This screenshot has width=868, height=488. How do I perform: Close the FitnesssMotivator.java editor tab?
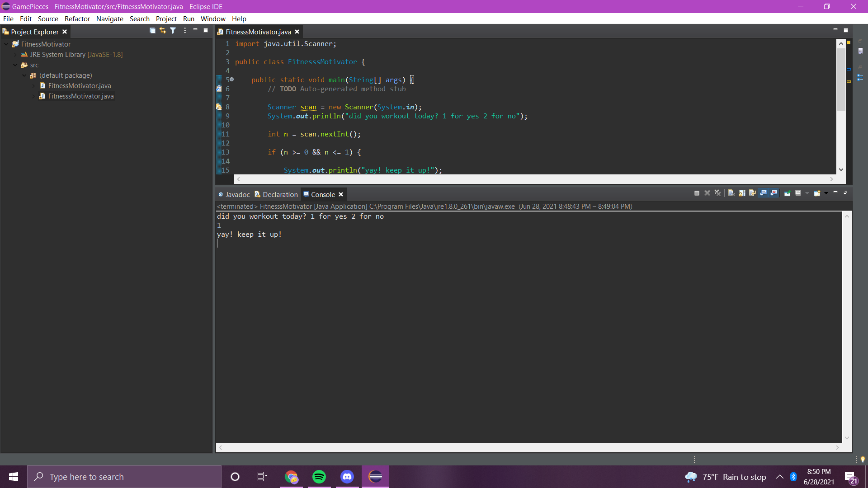tap(297, 32)
